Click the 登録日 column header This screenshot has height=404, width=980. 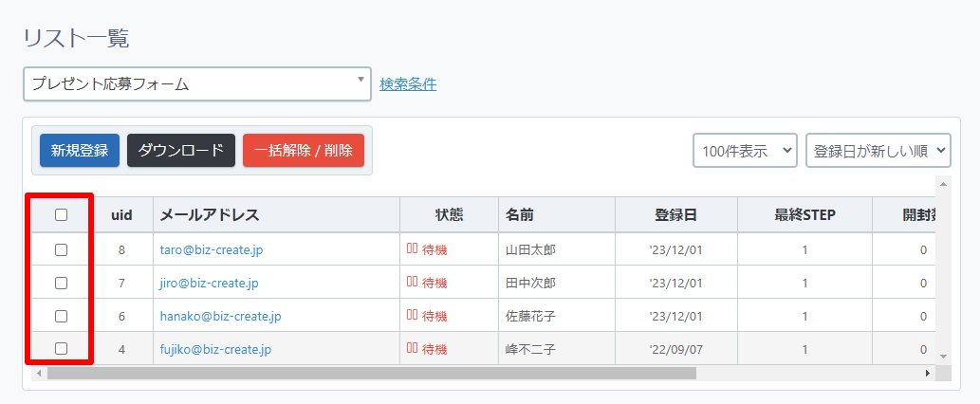click(x=675, y=214)
